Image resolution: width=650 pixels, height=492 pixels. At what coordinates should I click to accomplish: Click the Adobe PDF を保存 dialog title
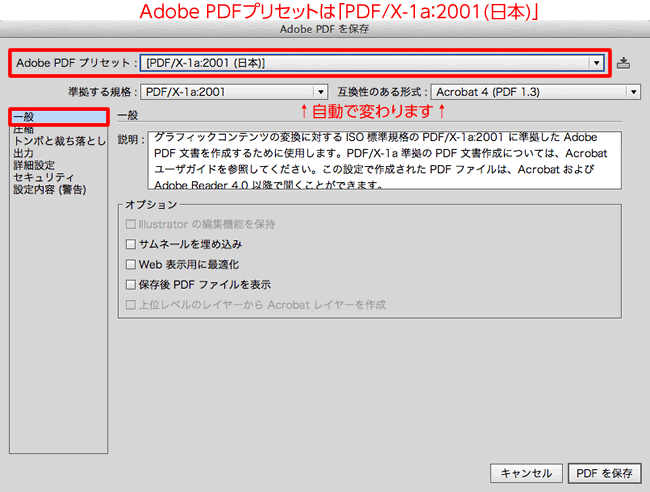(324, 29)
